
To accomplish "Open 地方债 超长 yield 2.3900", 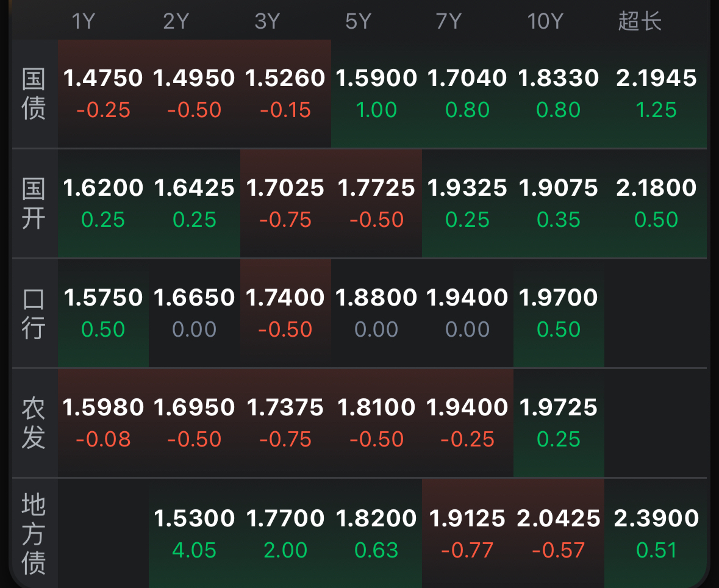I will click(656, 534).
